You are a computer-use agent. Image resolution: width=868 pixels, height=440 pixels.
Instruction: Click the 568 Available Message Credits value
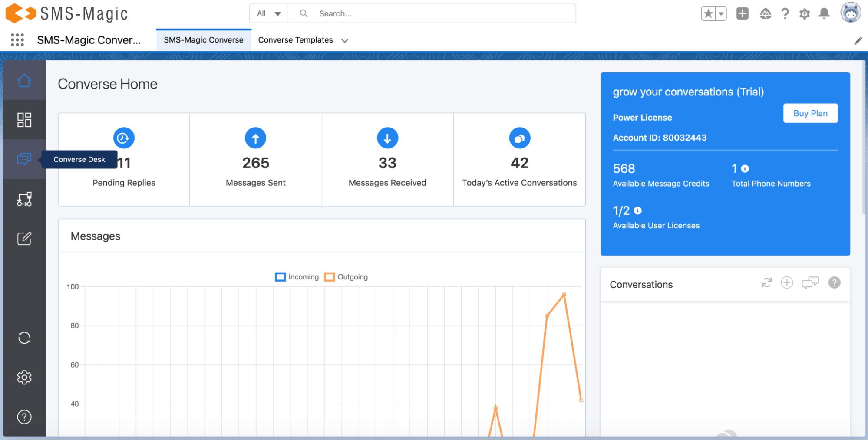pyautogui.click(x=624, y=168)
